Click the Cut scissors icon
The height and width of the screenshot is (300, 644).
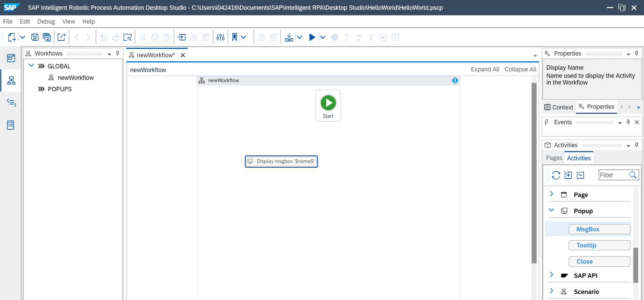click(142, 37)
